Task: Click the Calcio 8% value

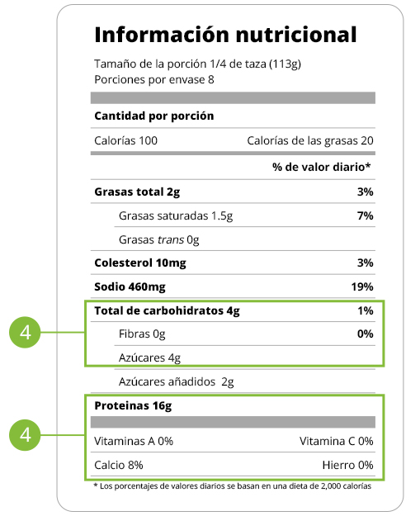Action: [x=118, y=466]
